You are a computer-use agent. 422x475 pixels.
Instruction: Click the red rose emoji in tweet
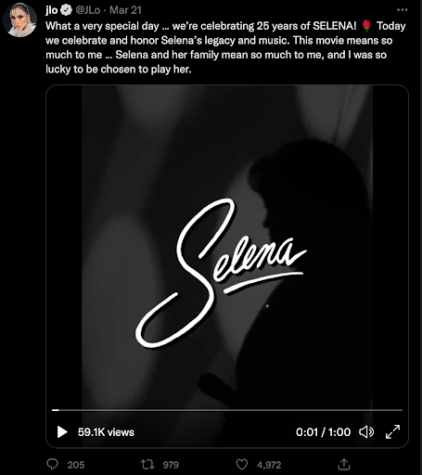tap(366, 26)
